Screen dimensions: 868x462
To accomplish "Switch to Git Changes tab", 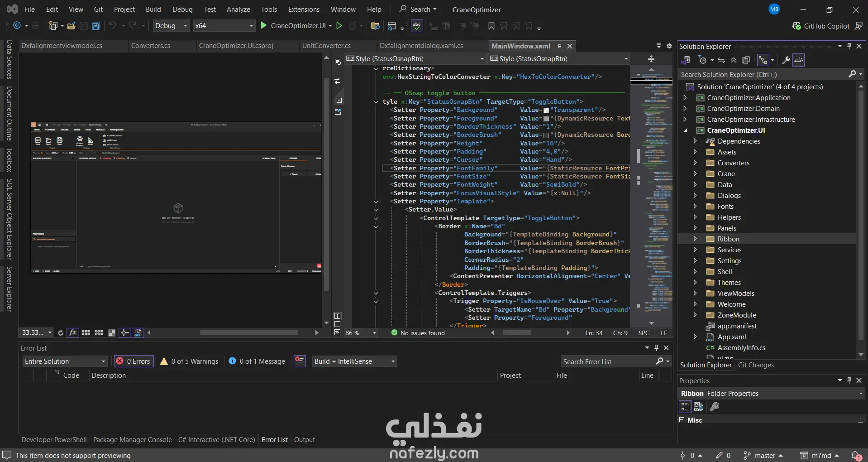I will [756, 365].
